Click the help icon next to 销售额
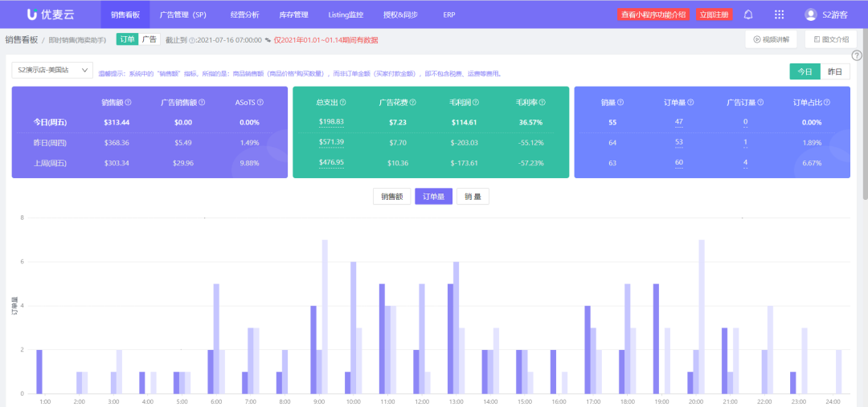 (129, 103)
